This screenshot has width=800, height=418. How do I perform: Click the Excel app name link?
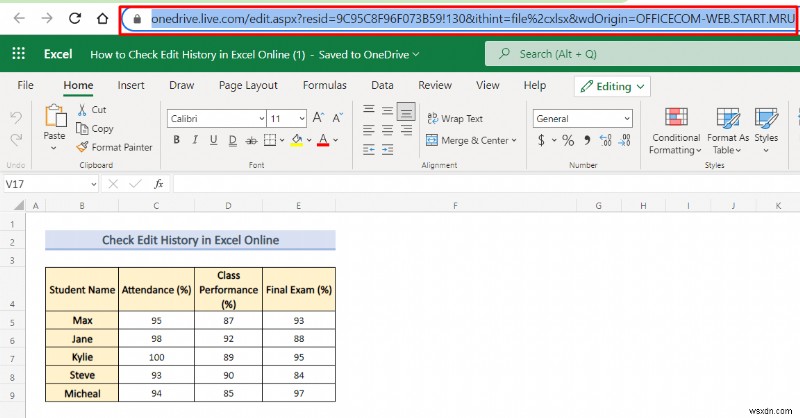58,54
